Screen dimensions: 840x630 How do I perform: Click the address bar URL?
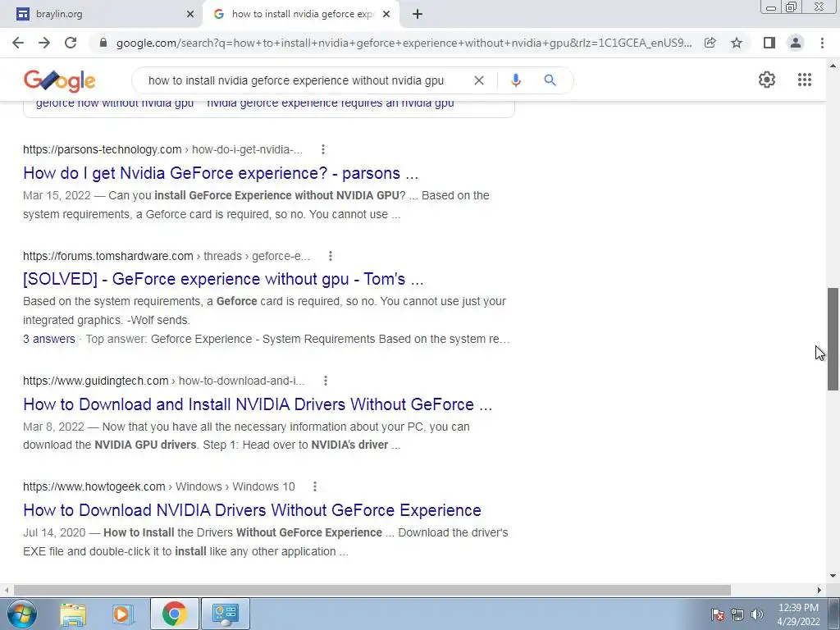click(404, 43)
